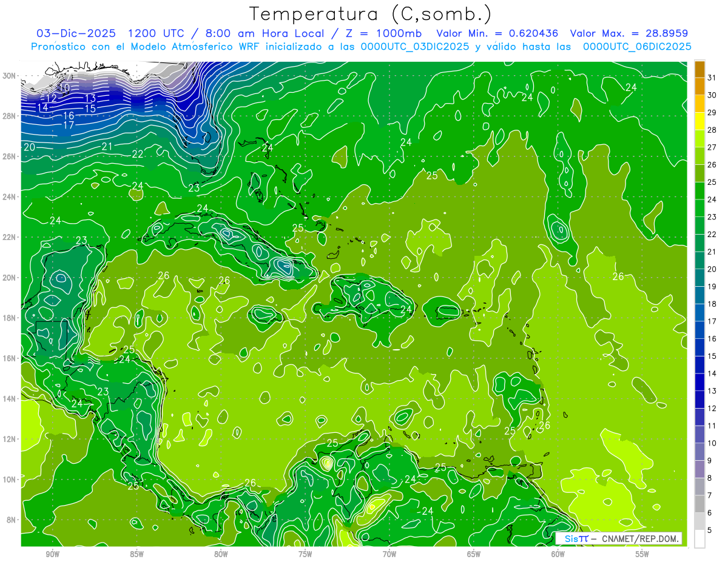Click the "Sisπ" logo text
728x562 pixels.
(576, 538)
